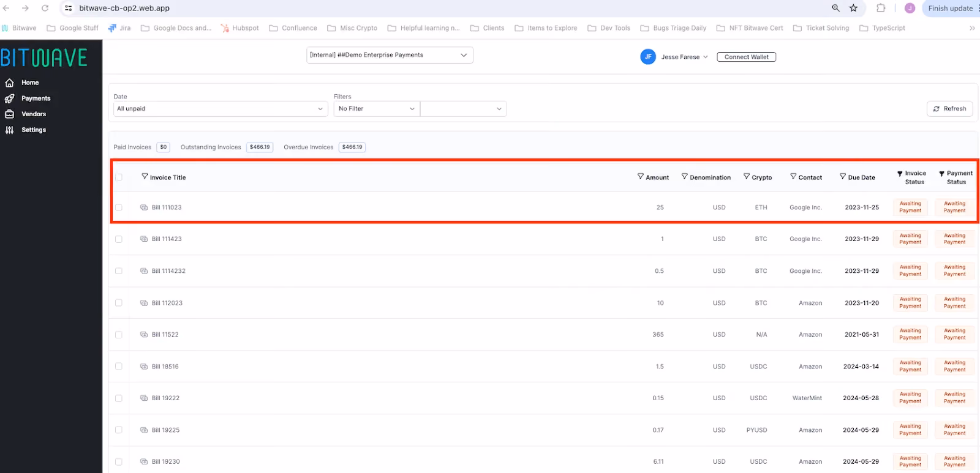Click Awaiting Payment invoice status for Bill 11522
This screenshot has width=980, height=473.
910,335
